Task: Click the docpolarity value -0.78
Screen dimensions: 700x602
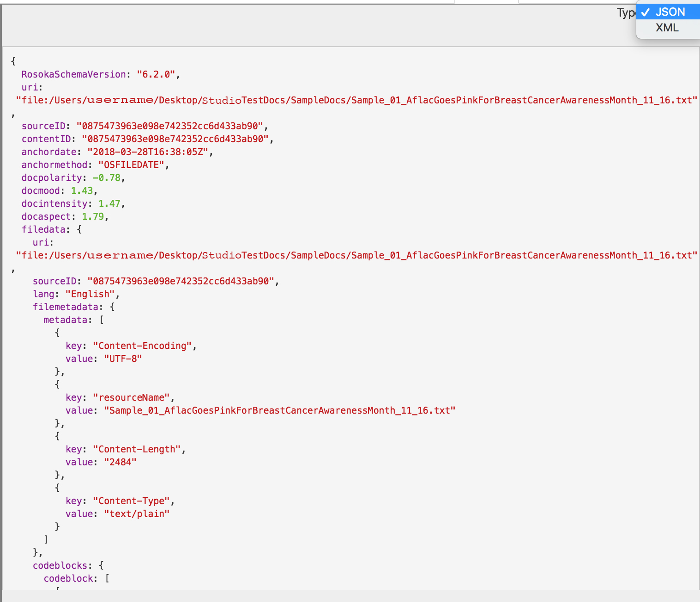Action: [106, 178]
